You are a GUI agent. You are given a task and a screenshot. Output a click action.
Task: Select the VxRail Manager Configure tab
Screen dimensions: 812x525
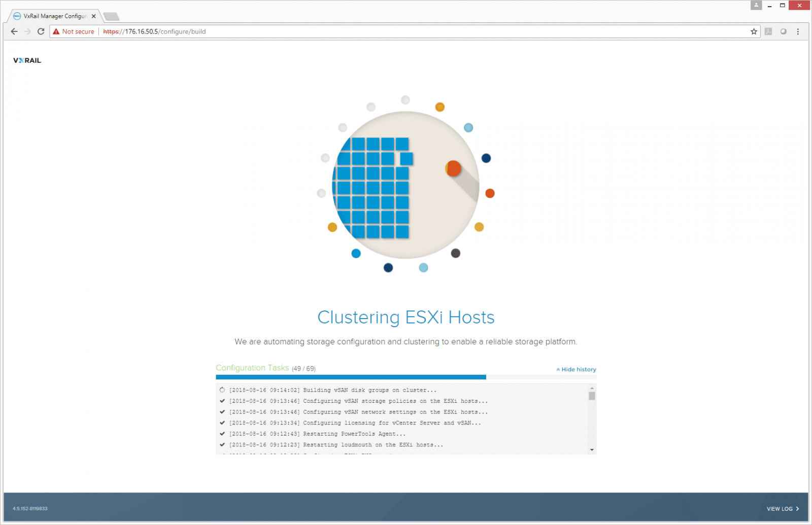point(54,16)
